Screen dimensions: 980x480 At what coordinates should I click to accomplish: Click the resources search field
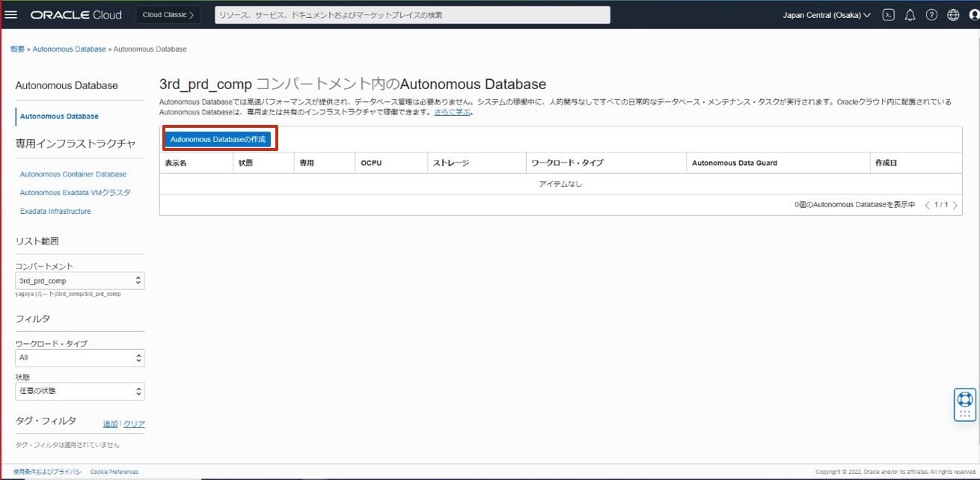411,13
